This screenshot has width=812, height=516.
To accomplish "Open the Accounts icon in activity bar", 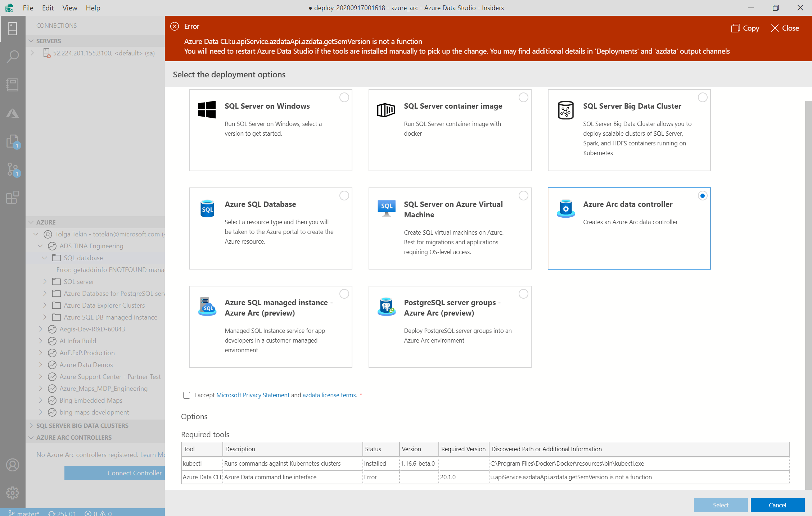I will tap(13, 465).
